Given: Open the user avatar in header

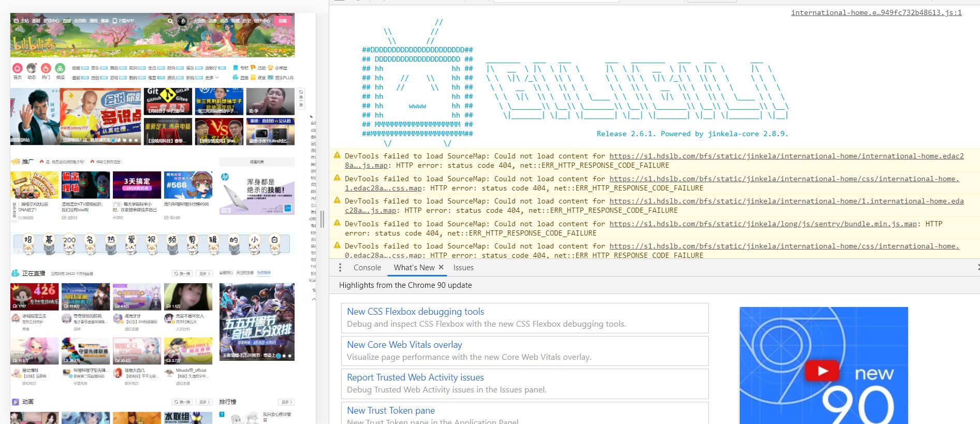Looking at the screenshot, I should (182, 21).
